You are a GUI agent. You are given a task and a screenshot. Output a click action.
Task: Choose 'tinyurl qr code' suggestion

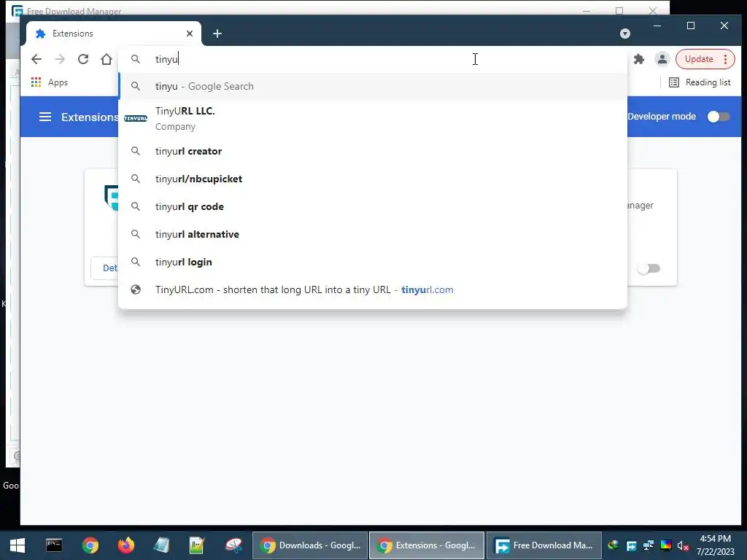click(x=373, y=206)
